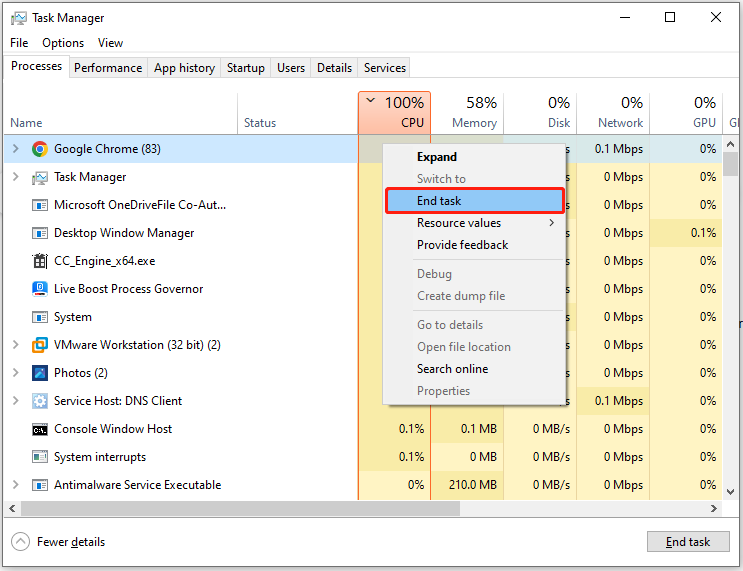
Task: Switch to the Users tab
Action: pyautogui.click(x=291, y=68)
